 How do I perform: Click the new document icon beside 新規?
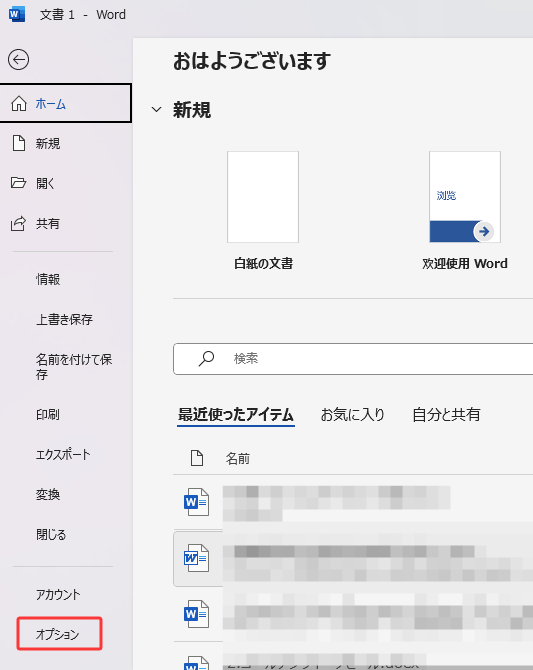(19, 143)
